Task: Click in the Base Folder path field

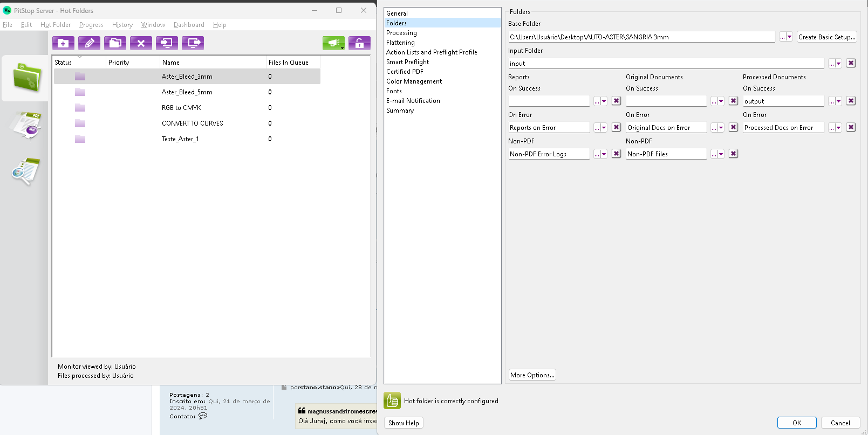Action: [641, 37]
